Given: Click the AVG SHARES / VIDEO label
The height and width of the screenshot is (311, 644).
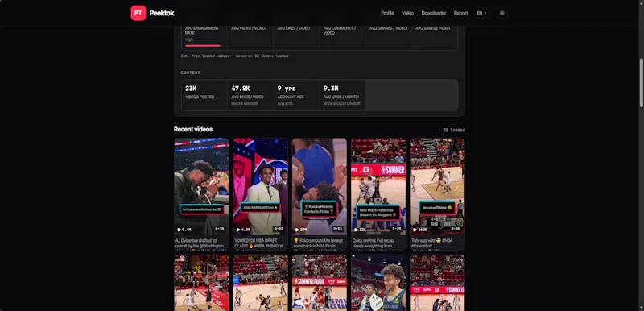Looking at the screenshot, I should click(388, 28).
